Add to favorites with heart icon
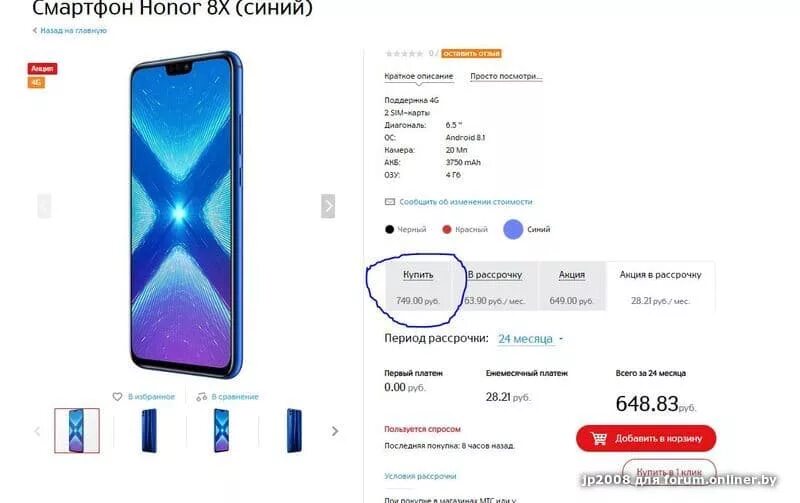 117,396
